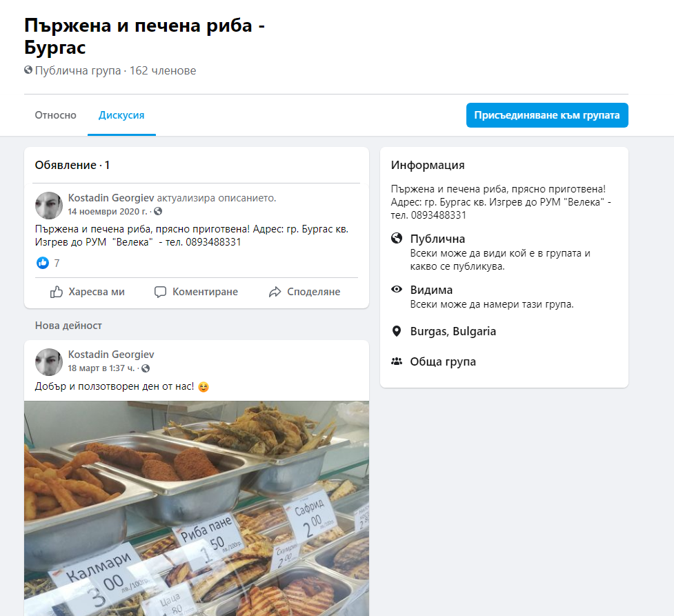Click globe icon next to 14 ноември 2020

tap(158, 211)
